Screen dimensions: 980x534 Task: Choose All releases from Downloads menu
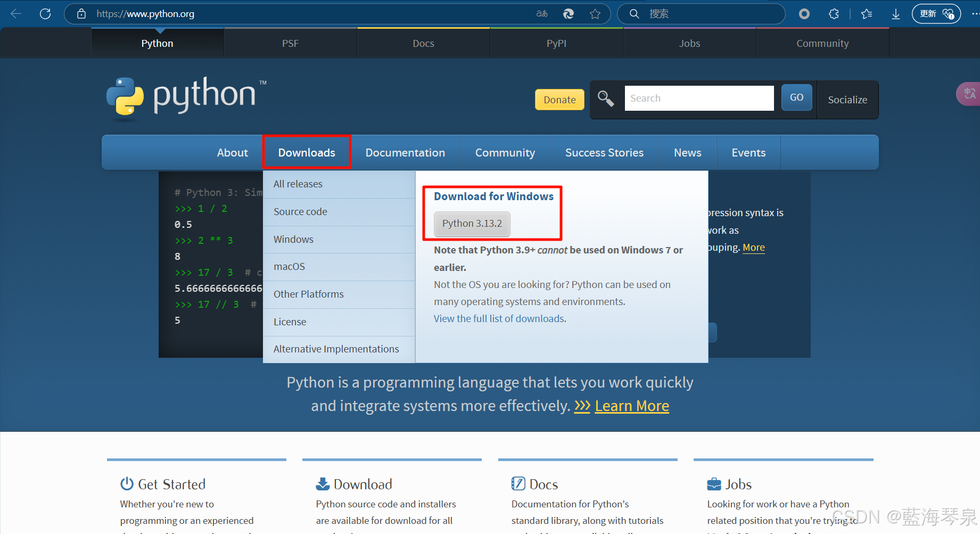point(339,184)
